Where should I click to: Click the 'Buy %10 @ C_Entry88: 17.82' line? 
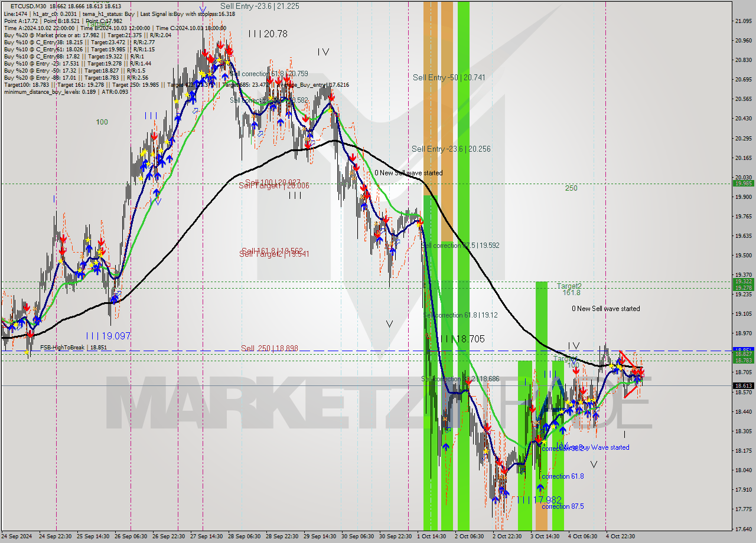click(x=74, y=56)
